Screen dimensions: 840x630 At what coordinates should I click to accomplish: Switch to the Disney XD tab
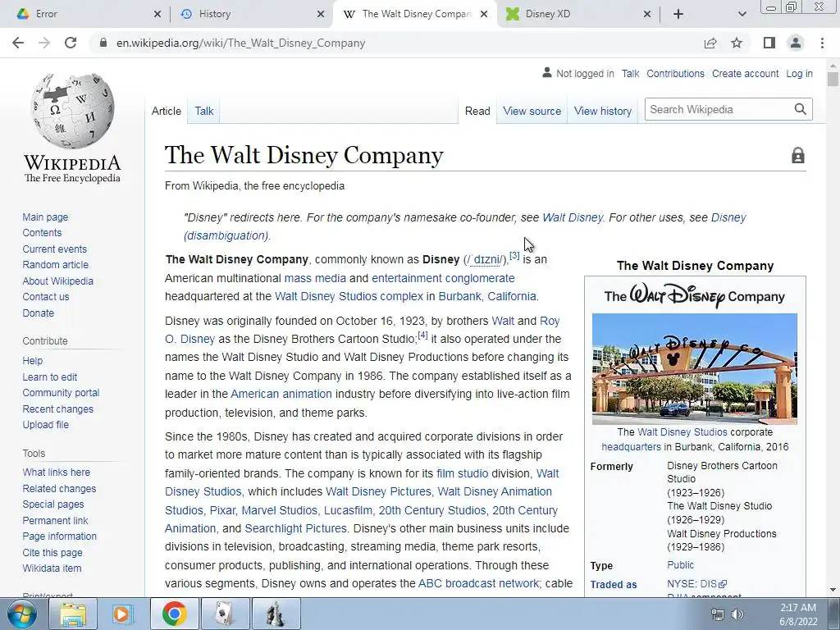pos(578,14)
